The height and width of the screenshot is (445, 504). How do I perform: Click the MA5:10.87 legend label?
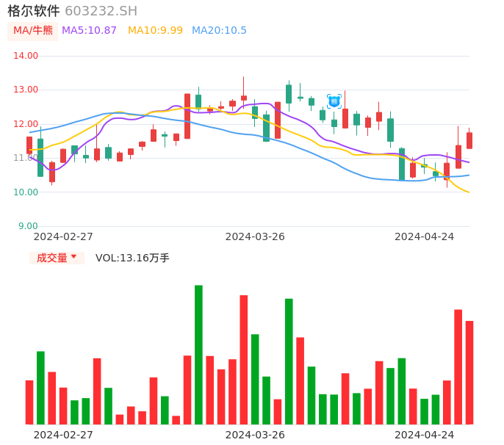click(89, 31)
